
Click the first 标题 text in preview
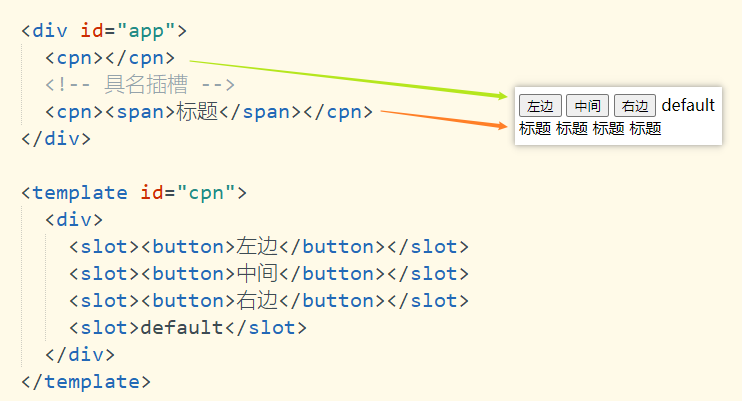click(x=535, y=128)
